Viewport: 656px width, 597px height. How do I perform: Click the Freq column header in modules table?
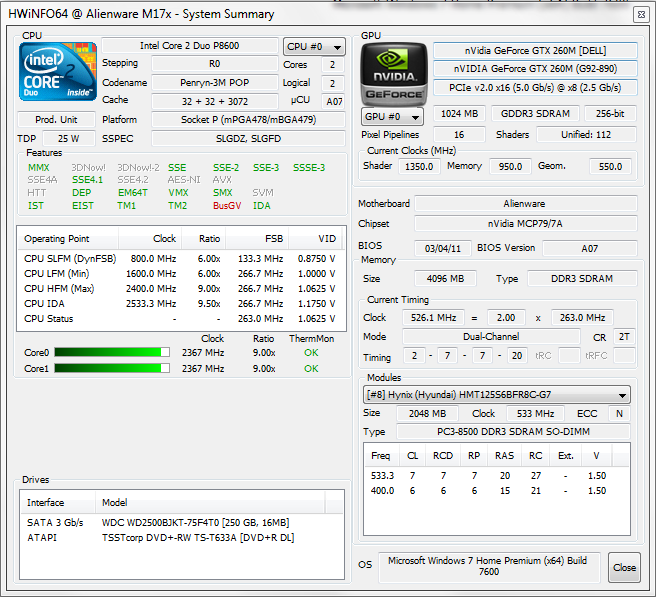[381, 456]
